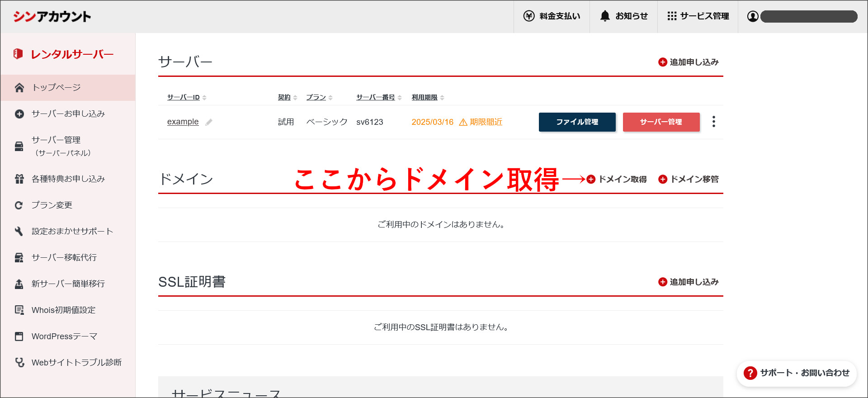Screen dimensions: 868x398
Task: Open サービス管理 menu
Action: 698,16
